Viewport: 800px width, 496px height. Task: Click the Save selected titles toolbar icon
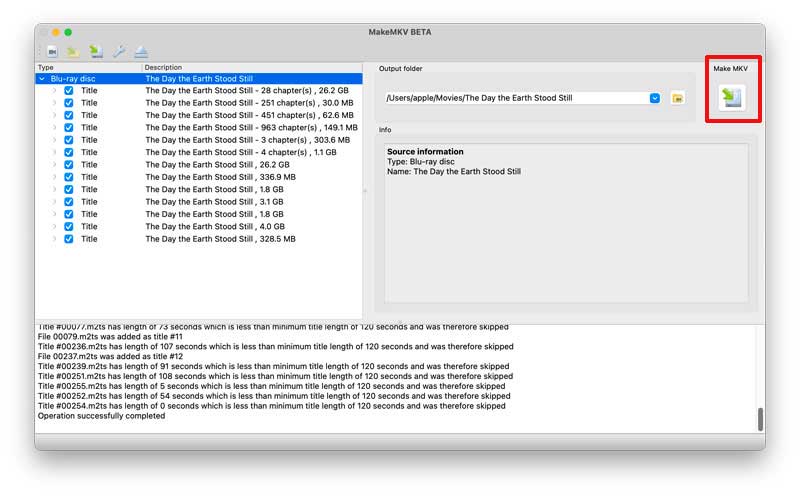96,51
